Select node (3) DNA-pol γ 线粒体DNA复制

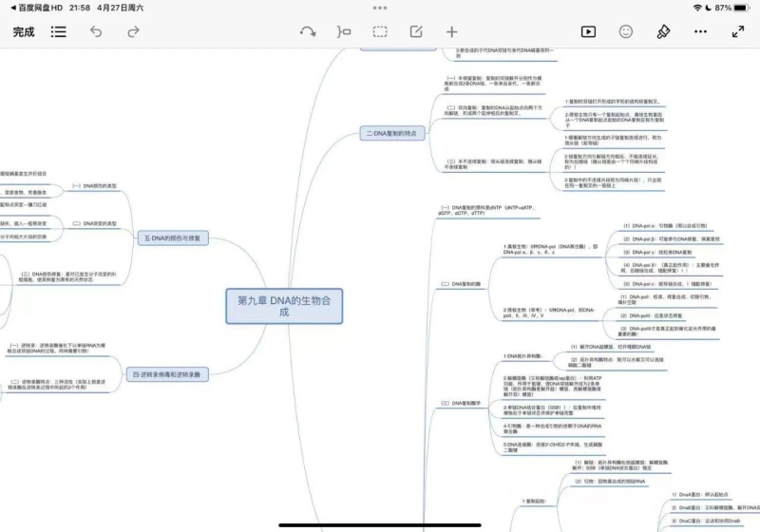coord(657,253)
